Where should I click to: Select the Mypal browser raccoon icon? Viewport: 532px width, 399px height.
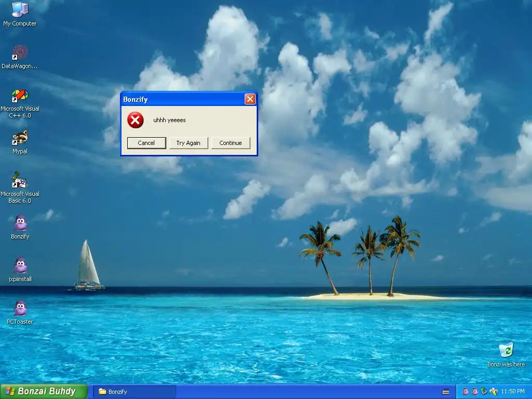pos(20,138)
